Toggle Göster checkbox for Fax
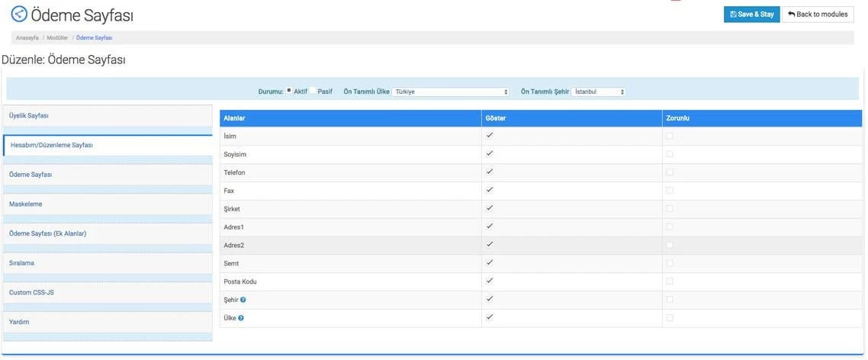This screenshot has width=868, height=360. click(490, 190)
